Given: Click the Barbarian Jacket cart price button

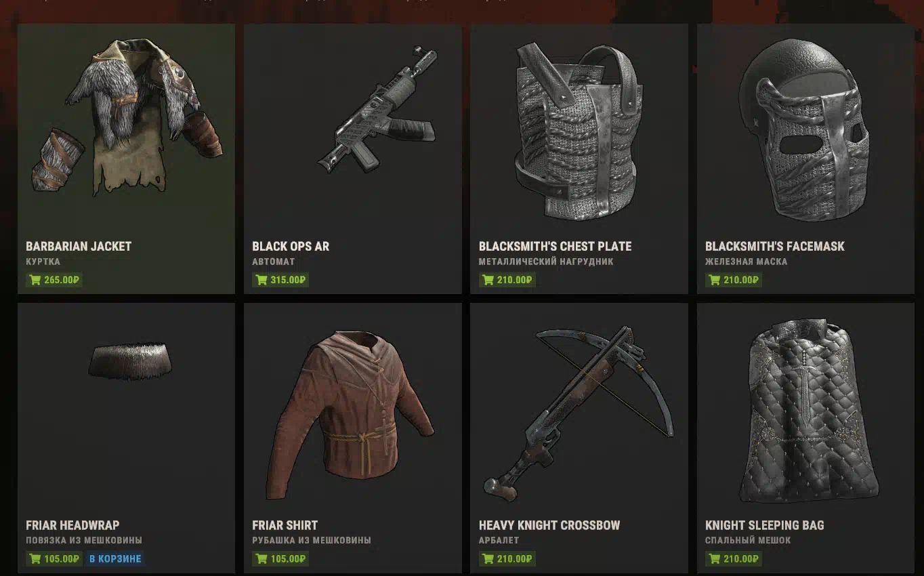Looking at the screenshot, I should (54, 280).
